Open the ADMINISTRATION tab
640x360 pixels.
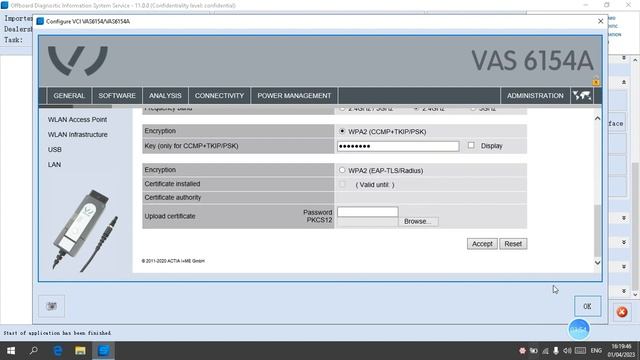535,96
